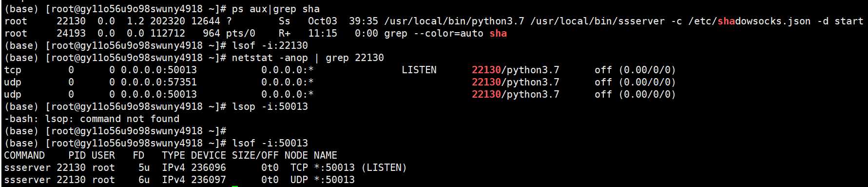Click the tcp 0.0.0.0:50013 local address

coord(159,70)
